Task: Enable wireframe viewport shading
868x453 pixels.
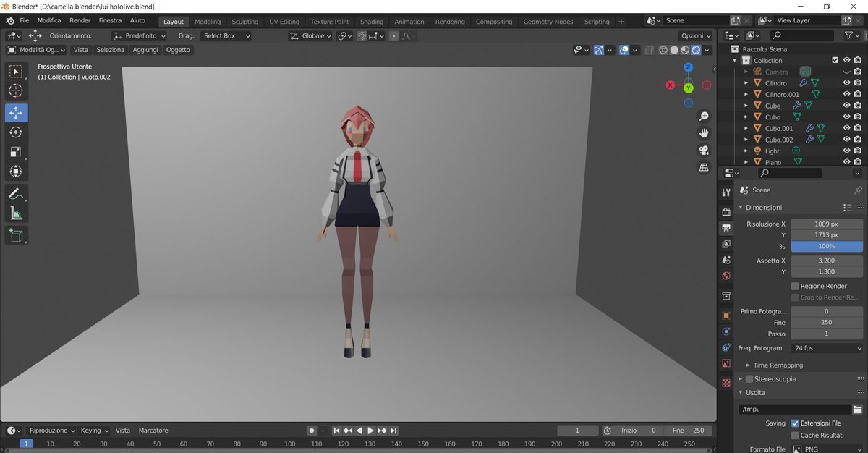Action: click(x=664, y=50)
